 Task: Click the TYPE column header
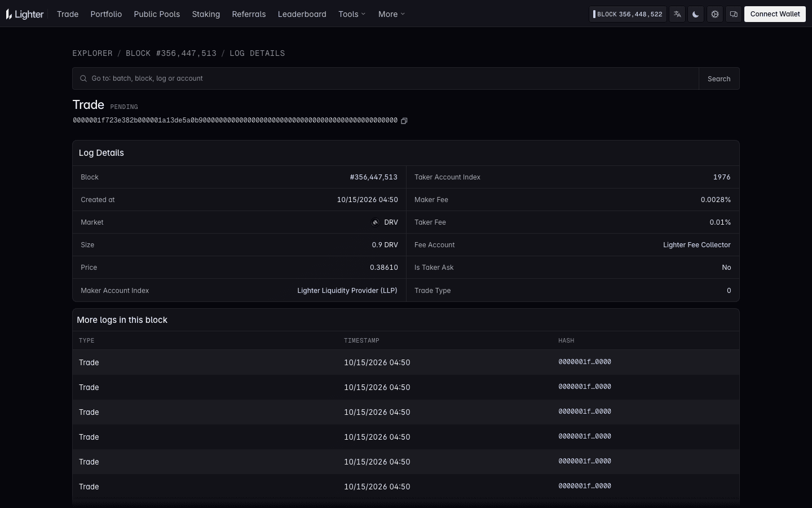click(86, 340)
